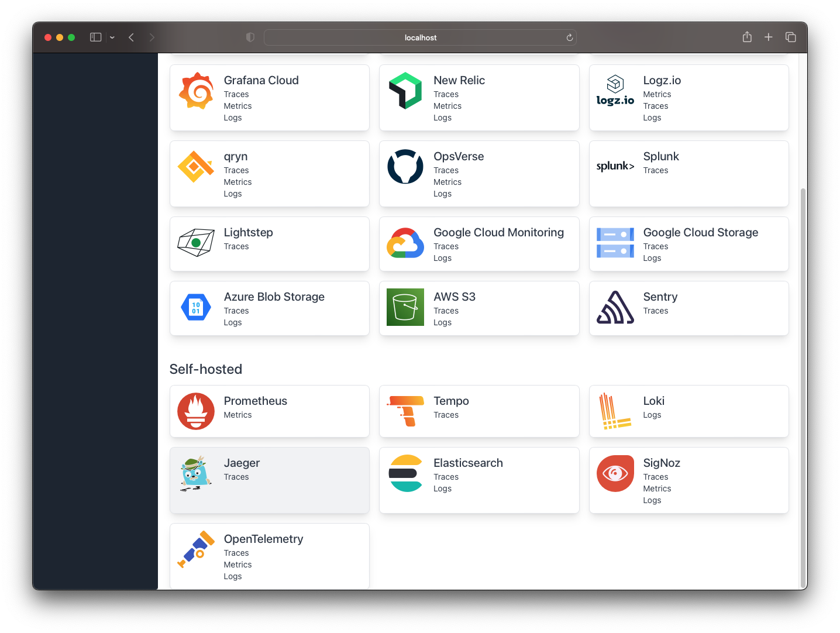
Task: Toggle the Safari sidebar button
Action: [96, 37]
